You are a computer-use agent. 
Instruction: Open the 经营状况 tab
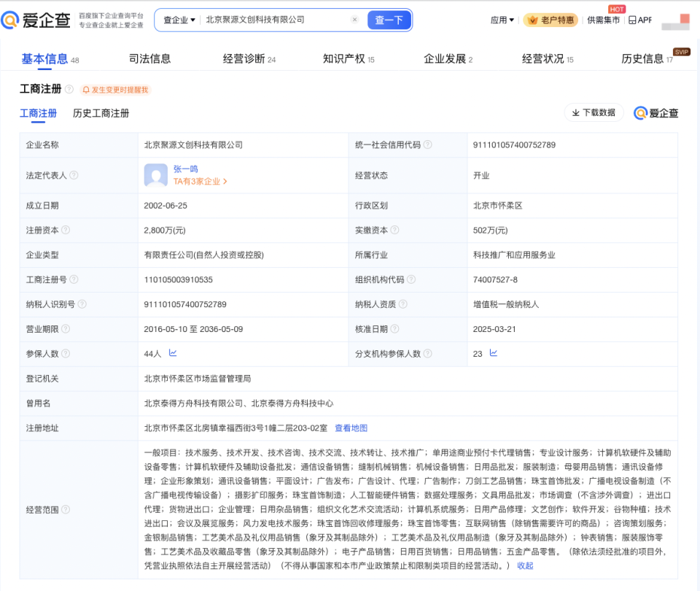pos(548,58)
